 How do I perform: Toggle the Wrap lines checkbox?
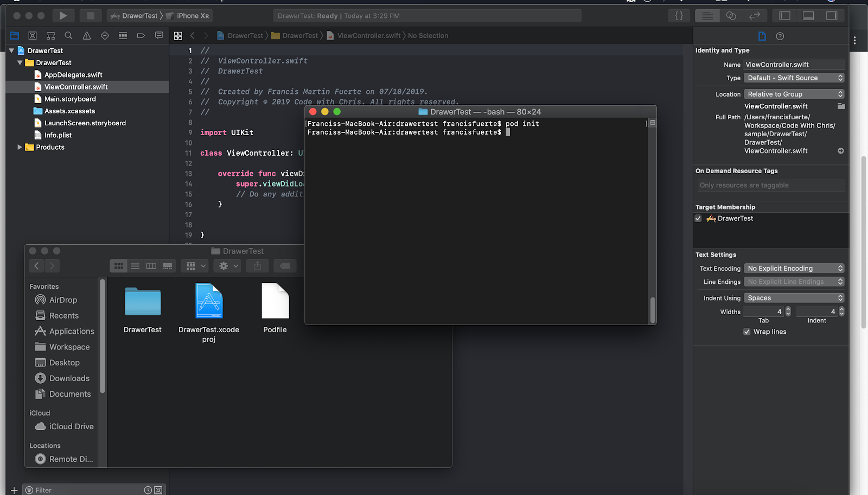pos(747,332)
